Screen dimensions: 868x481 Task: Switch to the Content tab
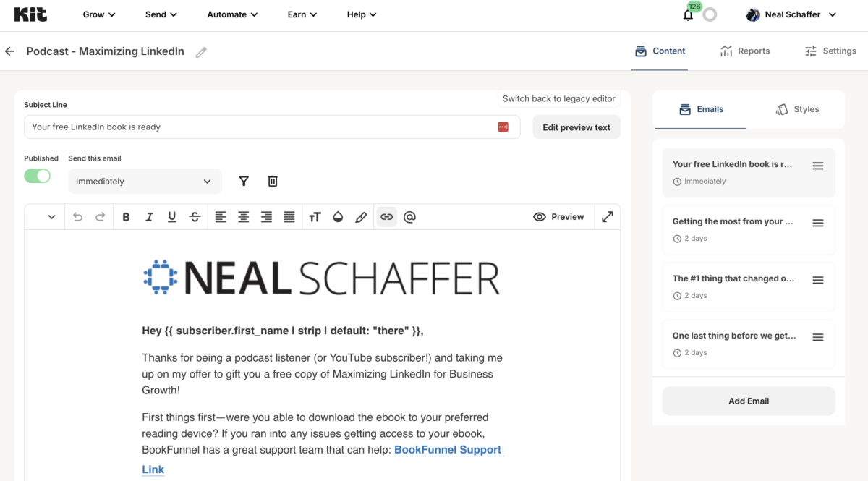pyautogui.click(x=660, y=51)
